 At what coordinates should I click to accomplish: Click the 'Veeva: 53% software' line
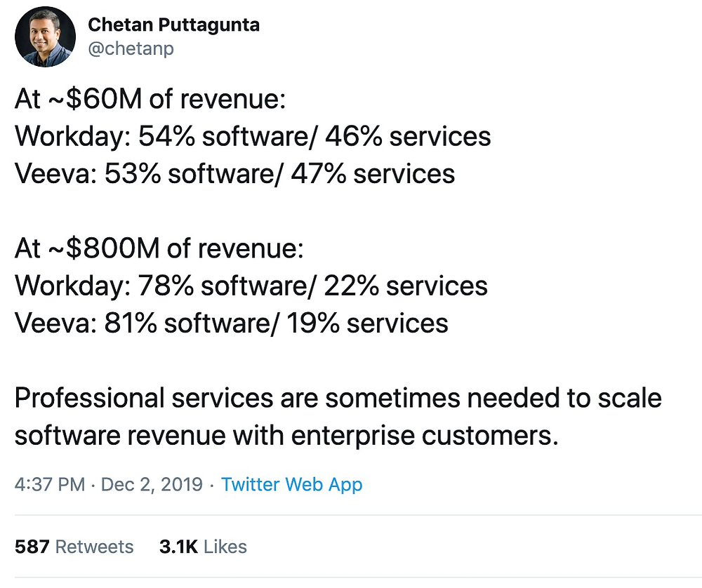pyautogui.click(x=234, y=173)
